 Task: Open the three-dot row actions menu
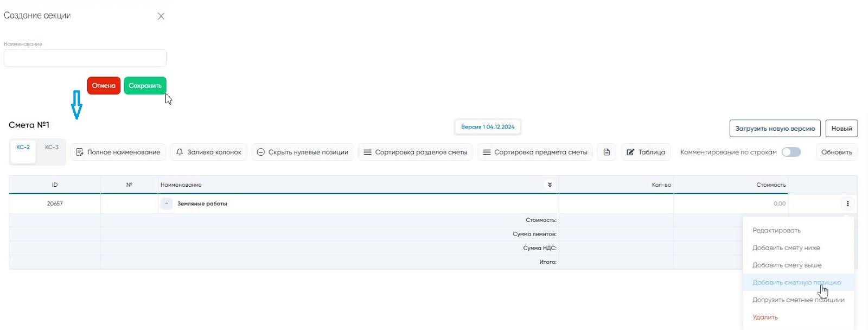point(847,204)
